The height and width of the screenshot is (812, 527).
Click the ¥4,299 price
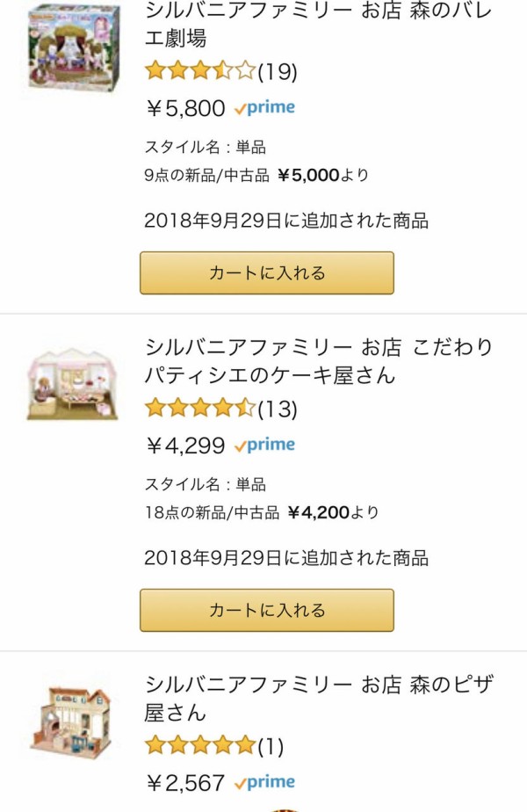pyautogui.click(x=185, y=446)
